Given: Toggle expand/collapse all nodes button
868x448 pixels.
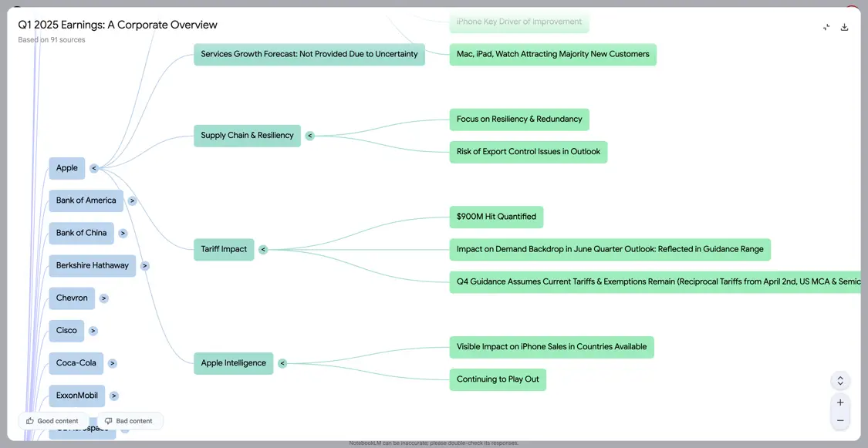Looking at the screenshot, I should 840,381.
